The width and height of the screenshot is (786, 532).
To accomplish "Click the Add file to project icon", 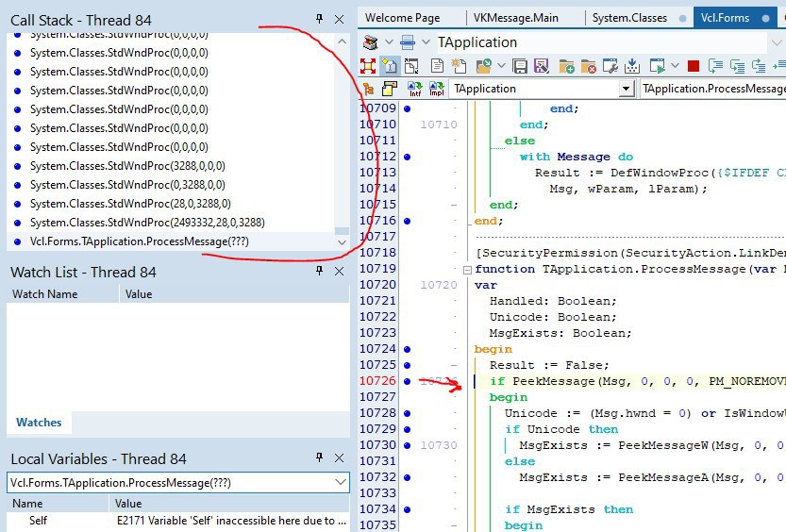I will (x=567, y=66).
